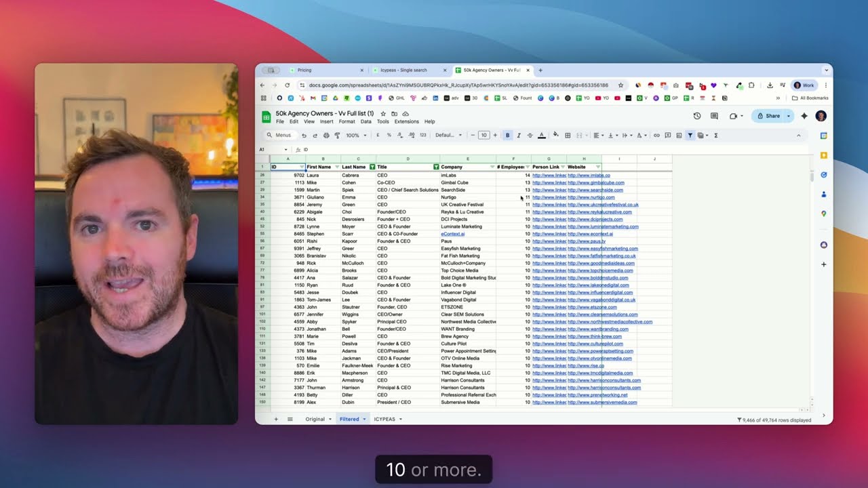Open filter on ID column header

click(x=302, y=167)
